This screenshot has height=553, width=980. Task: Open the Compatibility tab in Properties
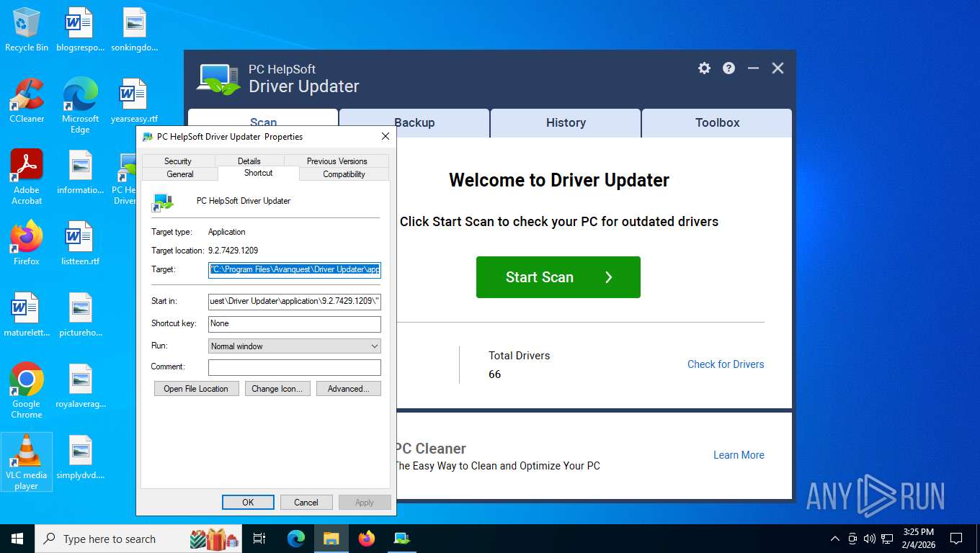pyautogui.click(x=344, y=174)
